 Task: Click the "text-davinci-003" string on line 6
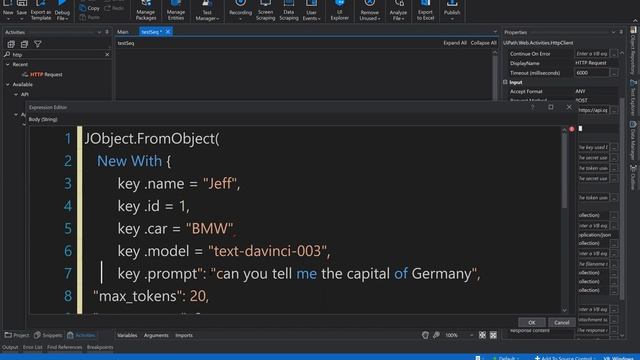point(267,251)
